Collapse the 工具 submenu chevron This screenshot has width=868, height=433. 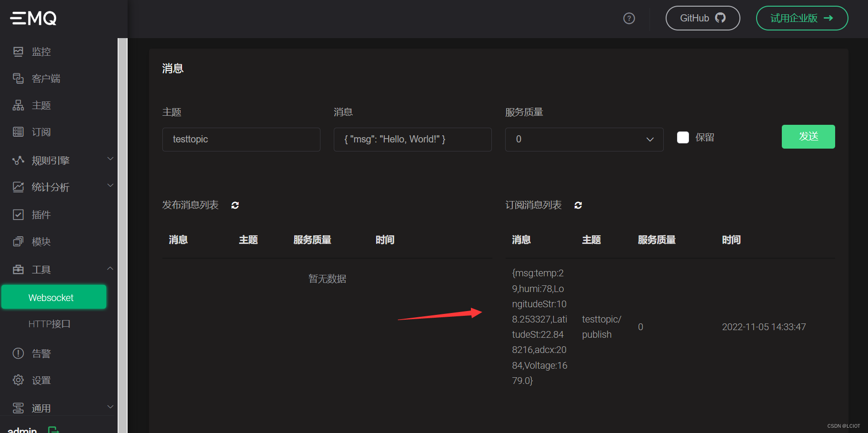110,268
